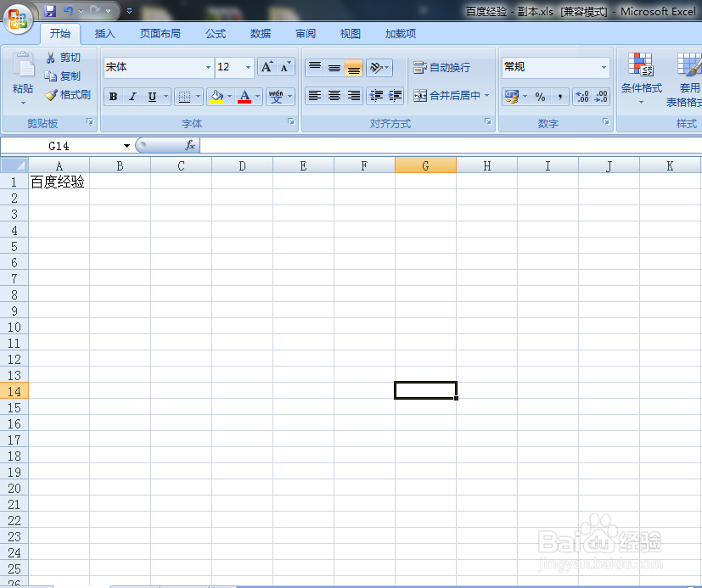This screenshot has width=702, height=588.
Task: Expand fill color dropdown arrow
Action: [230, 96]
